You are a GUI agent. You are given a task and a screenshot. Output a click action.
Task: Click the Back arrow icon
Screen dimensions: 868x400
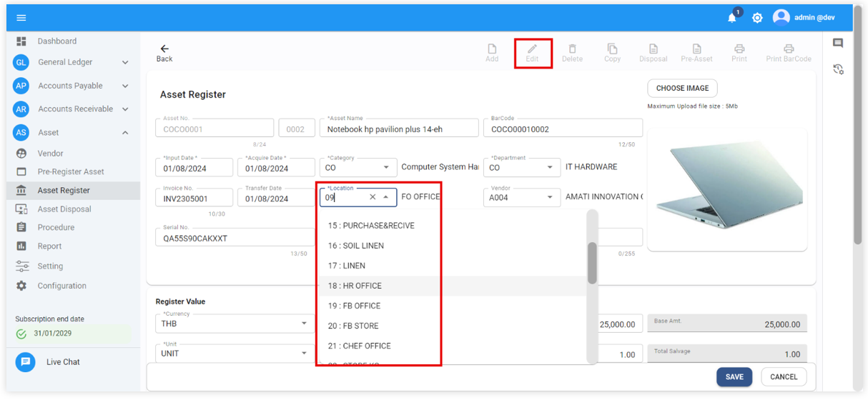pyautogui.click(x=164, y=49)
